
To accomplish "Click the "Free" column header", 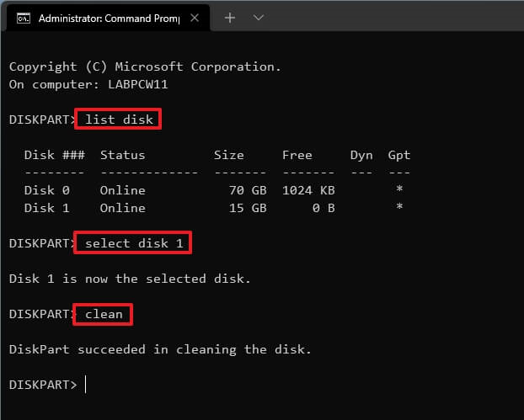I will pyautogui.click(x=297, y=155).
